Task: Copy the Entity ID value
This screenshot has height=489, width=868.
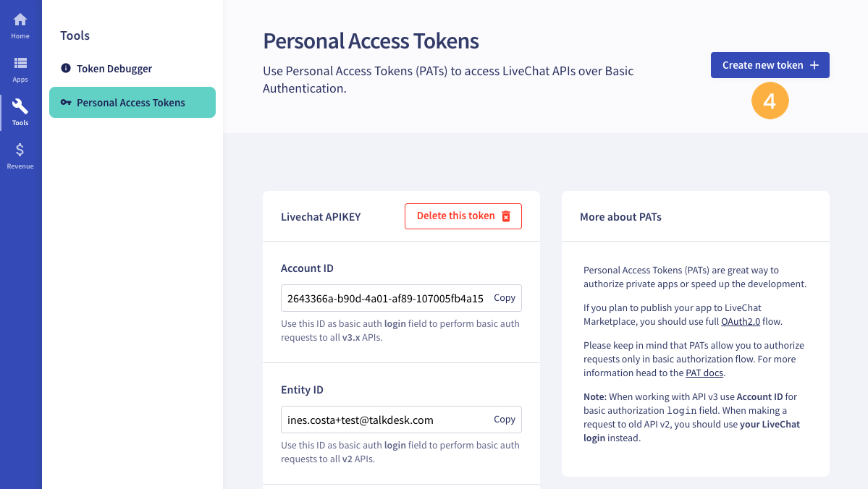Action: click(x=505, y=420)
